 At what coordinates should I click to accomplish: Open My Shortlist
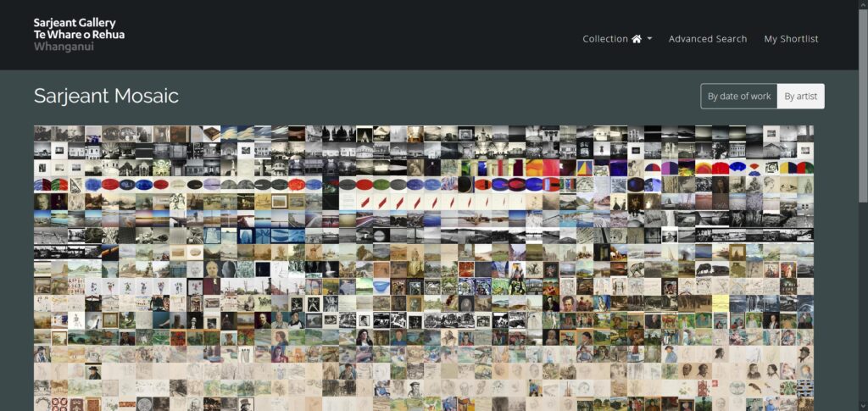[x=791, y=39]
